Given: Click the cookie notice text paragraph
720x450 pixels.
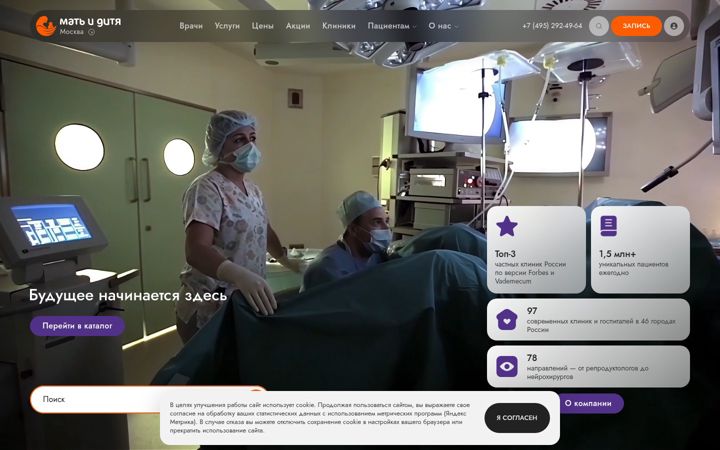Looking at the screenshot, I should coord(320,418).
